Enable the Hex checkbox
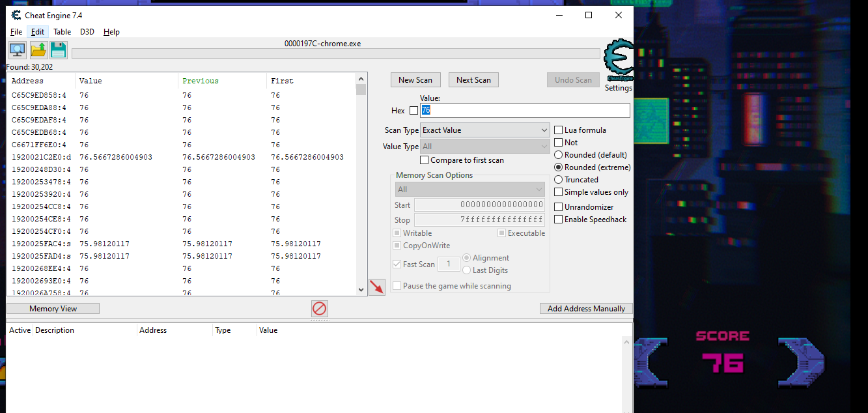 coord(413,111)
